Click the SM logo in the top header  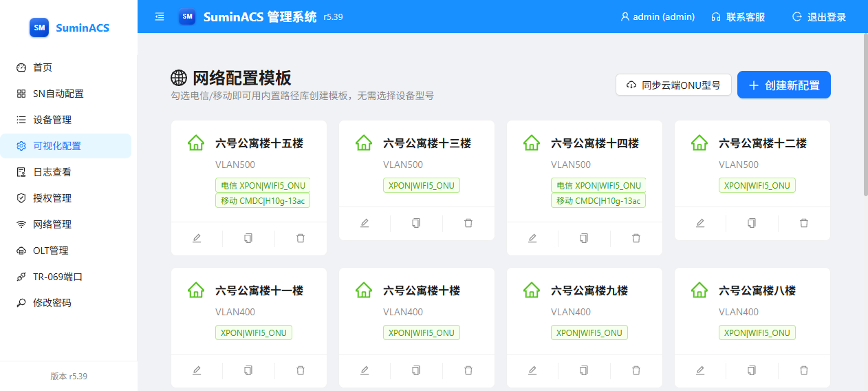(x=187, y=17)
